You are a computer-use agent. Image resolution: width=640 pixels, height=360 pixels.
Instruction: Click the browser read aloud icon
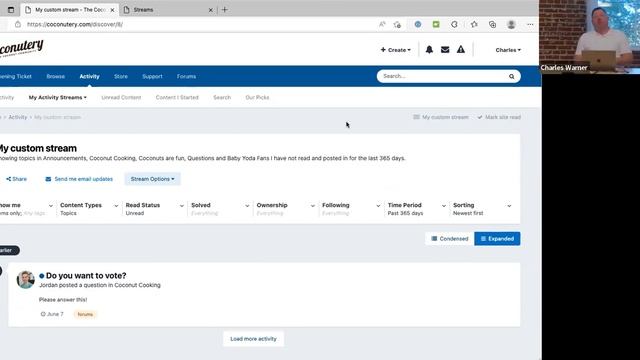(x=382, y=24)
